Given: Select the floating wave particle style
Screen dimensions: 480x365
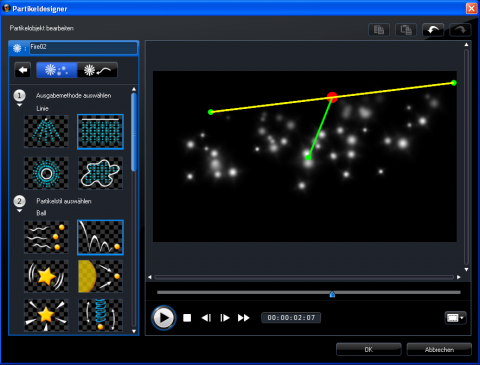Looking at the screenshot, I should 46,237.
